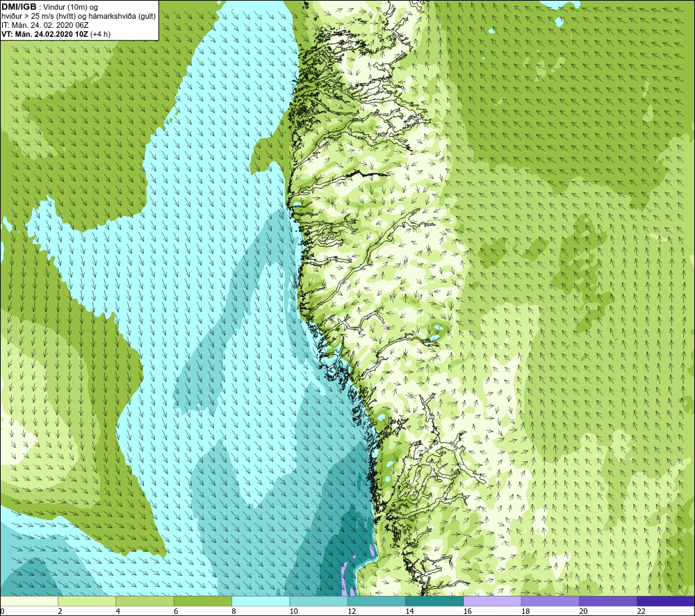Click the 20–22 m/s legend color swatch
This screenshot has width=695, height=616.
coord(608,601)
